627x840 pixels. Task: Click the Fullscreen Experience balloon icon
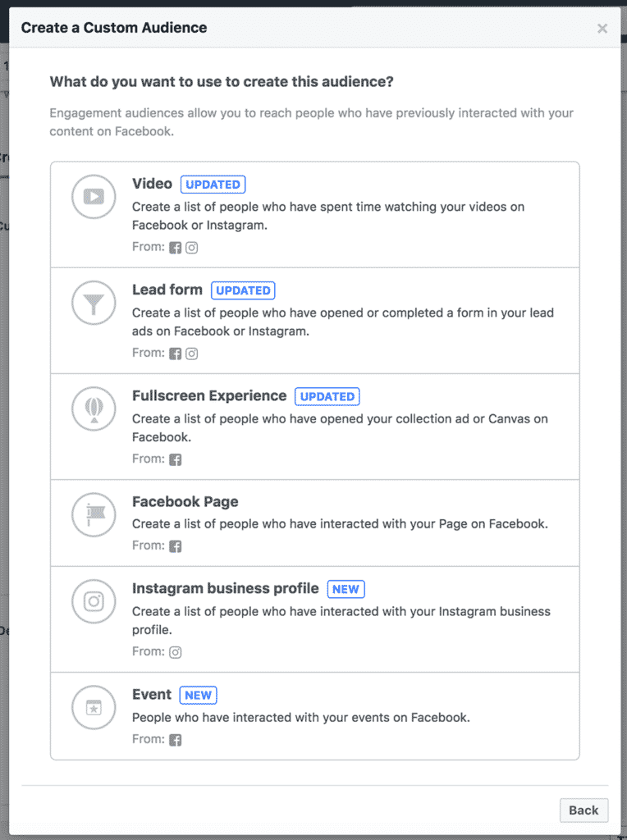tap(93, 409)
